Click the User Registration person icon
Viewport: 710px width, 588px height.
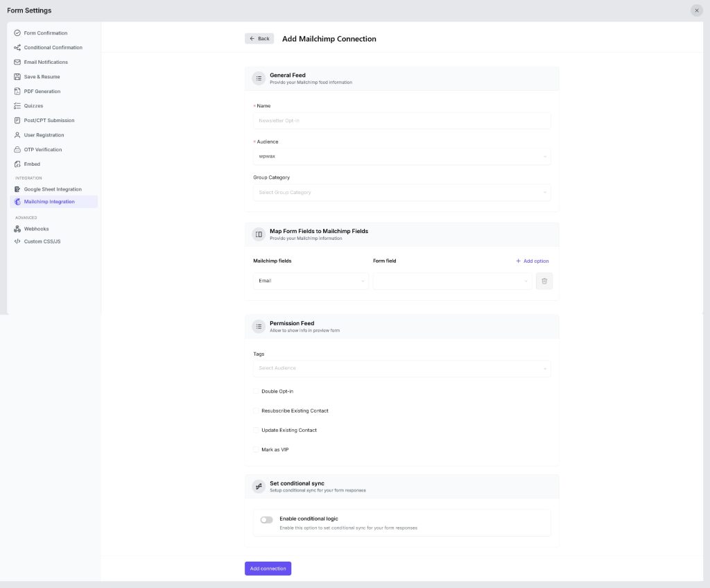coord(17,135)
